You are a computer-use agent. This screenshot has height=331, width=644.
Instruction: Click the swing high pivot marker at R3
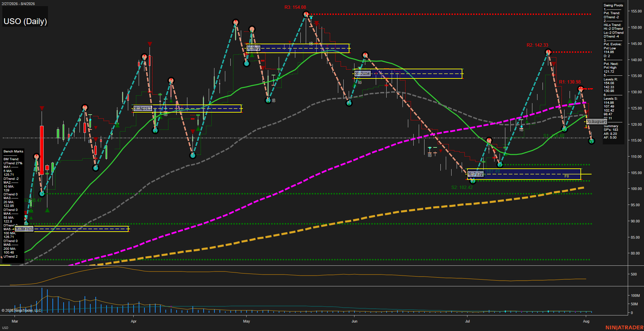pos(306,14)
